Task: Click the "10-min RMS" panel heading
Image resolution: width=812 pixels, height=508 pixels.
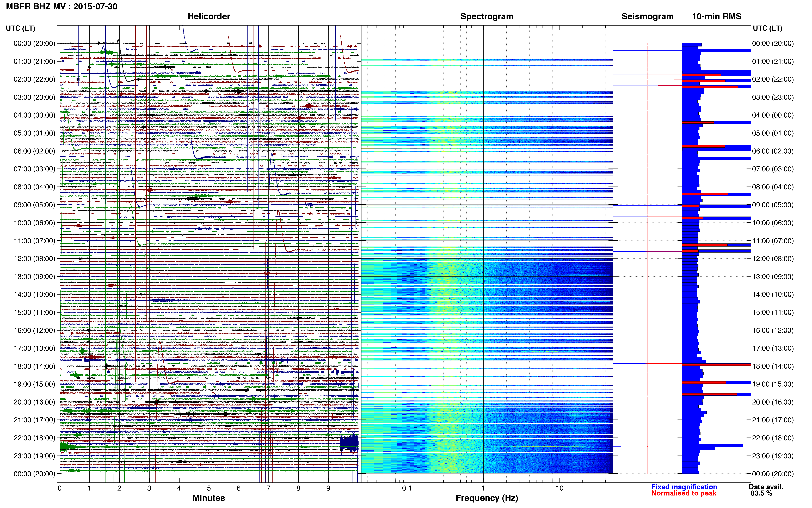Action: 717,16
